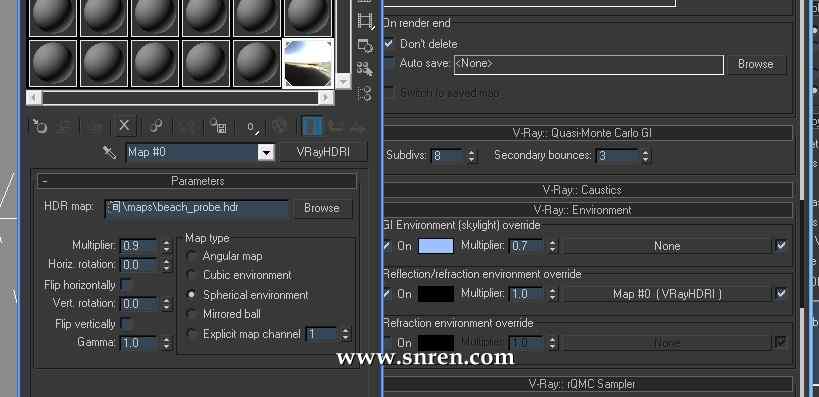Click the Put to Library icon
This screenshot has width=819, height=397.
click(x=218, y=126)
